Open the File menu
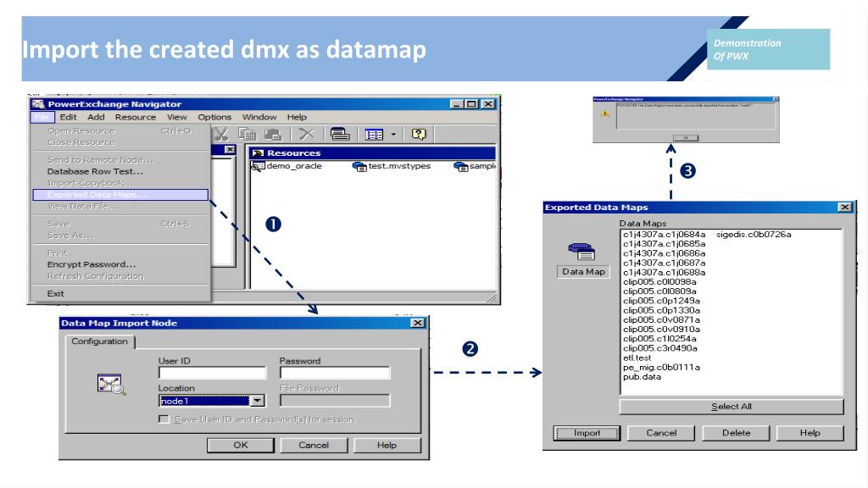The width and height of the screenshot is (868, 488). tap(42, 117)
